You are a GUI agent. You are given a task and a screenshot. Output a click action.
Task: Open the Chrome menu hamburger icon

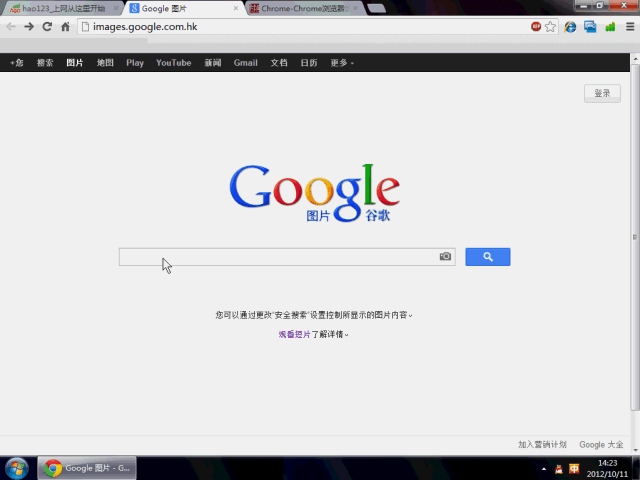point(630,27)
